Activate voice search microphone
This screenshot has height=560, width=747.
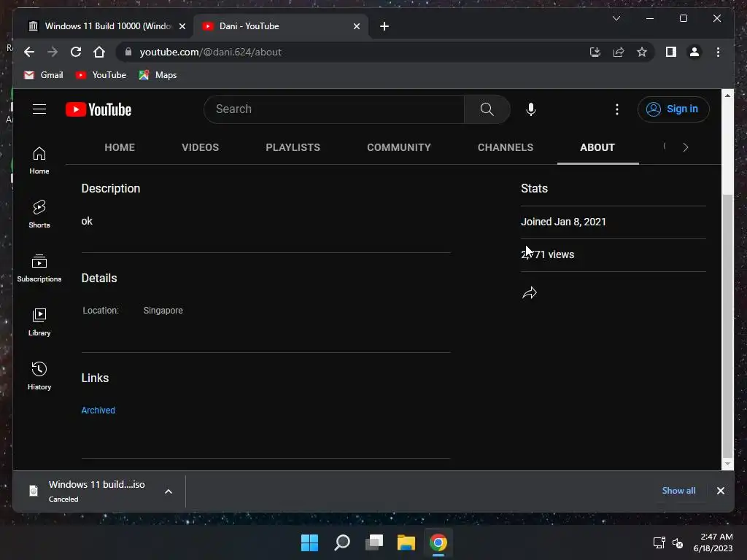pos(531,109)
